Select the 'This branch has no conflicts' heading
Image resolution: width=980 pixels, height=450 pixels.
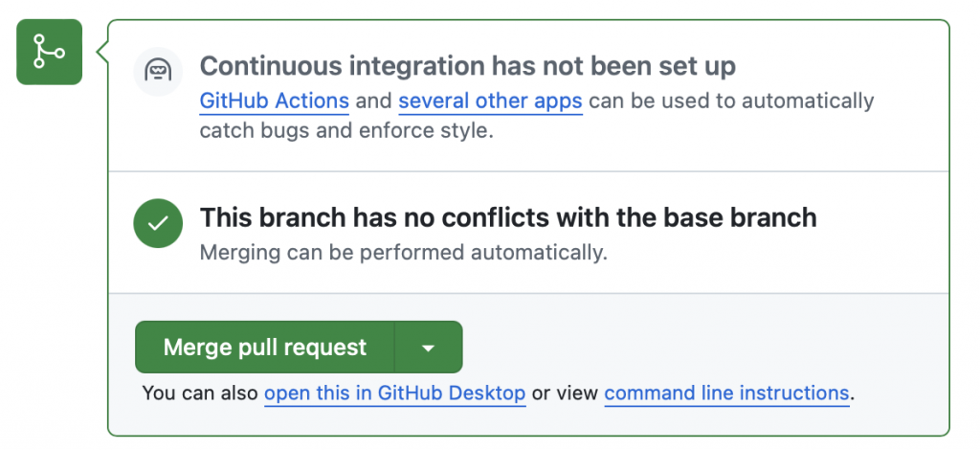(508, 217)
